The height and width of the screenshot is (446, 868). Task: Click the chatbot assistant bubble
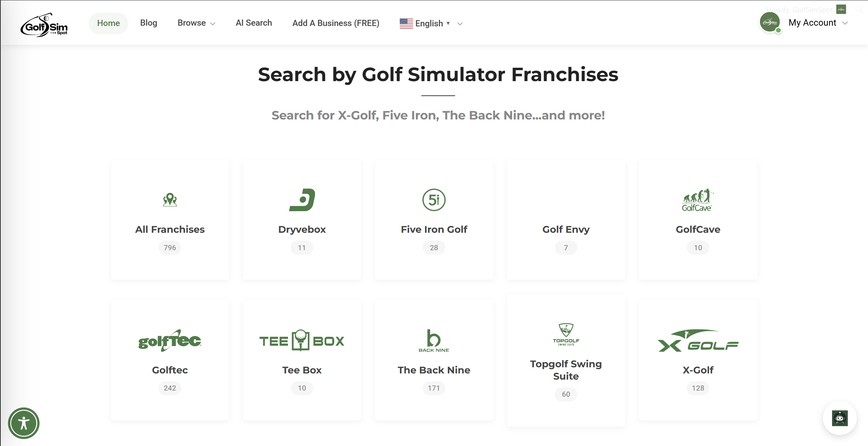click(x=840, y=418)
